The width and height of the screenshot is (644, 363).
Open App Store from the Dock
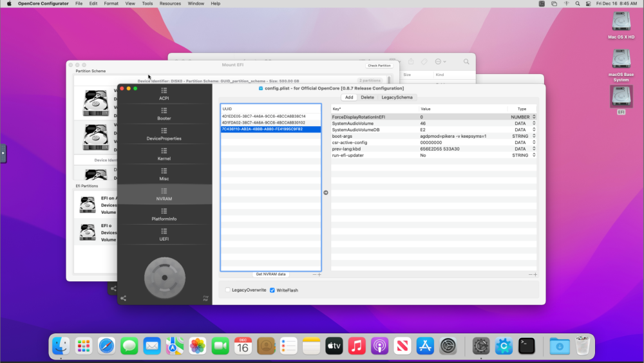425,346
